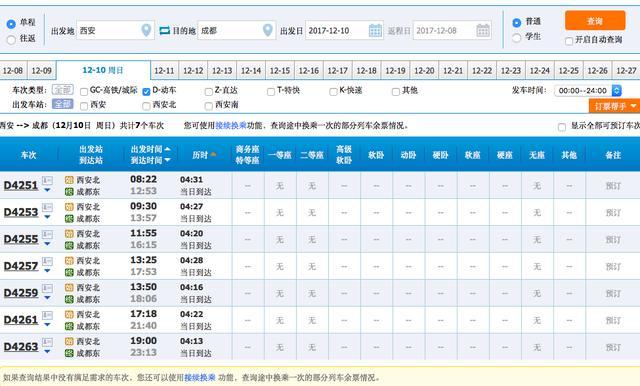
Task: Click the ticket card icon beside D4259
Action: (x=47, y=288)
